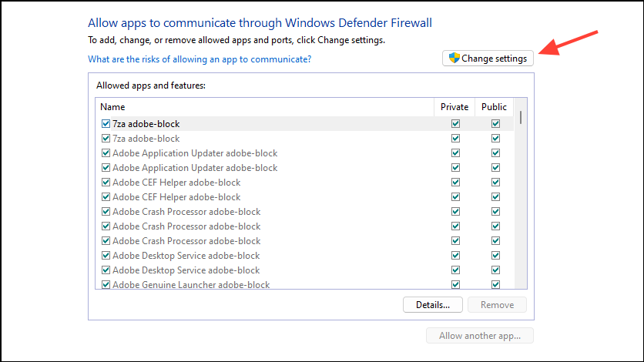The width and height of the screenshot is (644, 362).
Task: Toggle Public for first Adobe Desktop Service
Action: tap(495, 256)
